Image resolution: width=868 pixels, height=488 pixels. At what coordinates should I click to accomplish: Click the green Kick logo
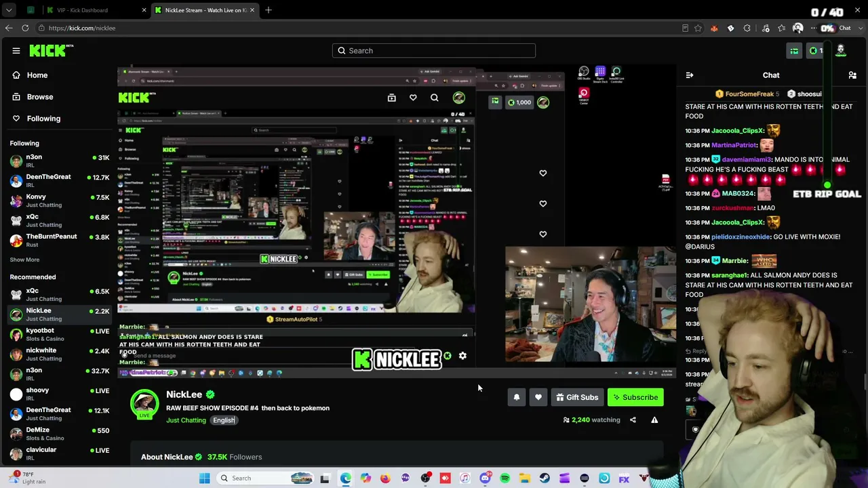pos(52,51)
